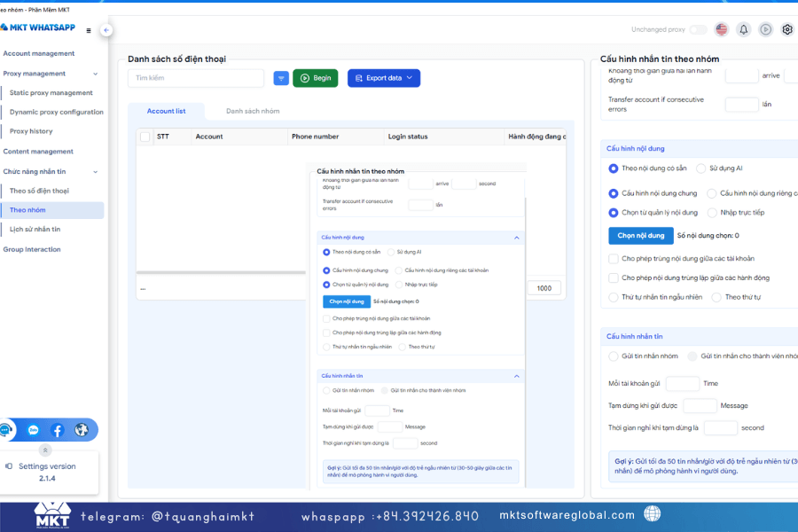
Task: Open Theo số điện thoại in sidebar
Action: pos(39,191)
